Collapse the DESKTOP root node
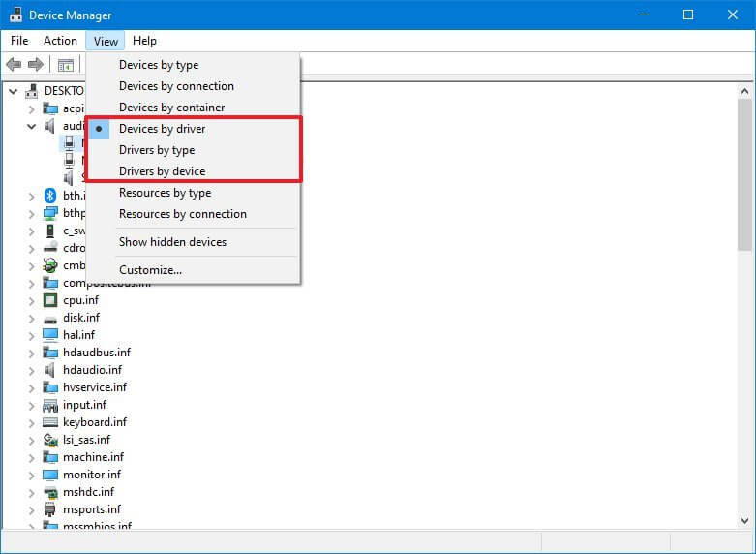Screen dimensions: 756x554 tap(13, 91)
